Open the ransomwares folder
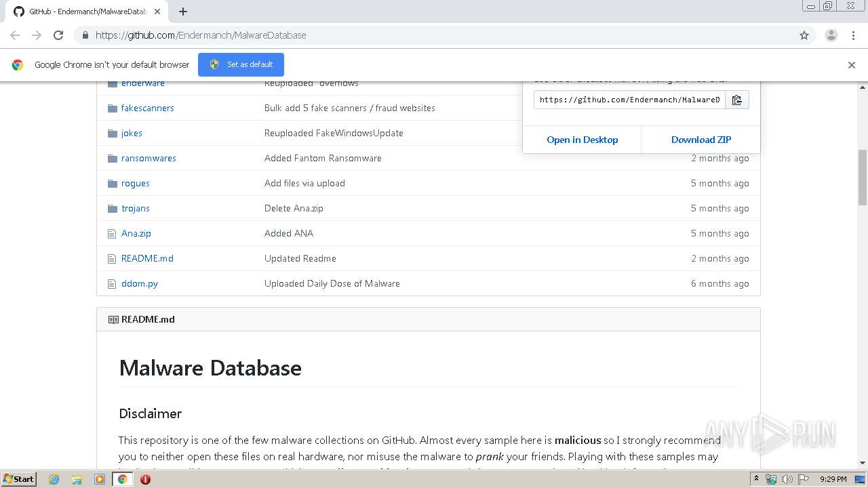 tap(149, 158)
